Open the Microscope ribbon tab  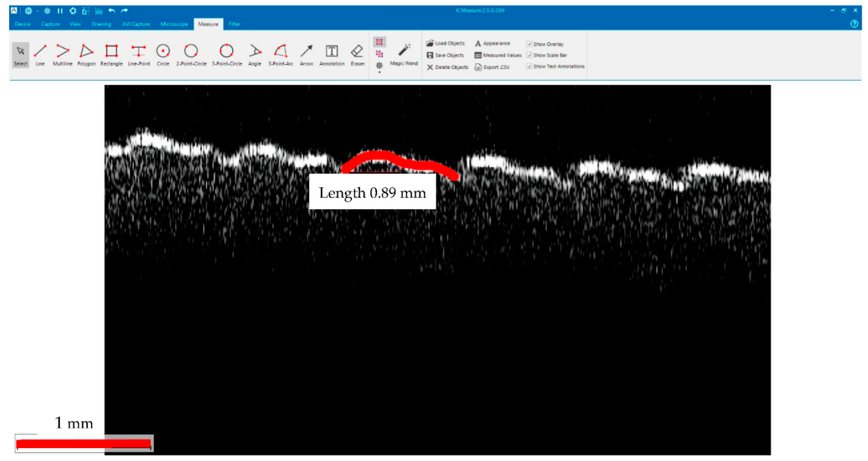pyautogui.click(x=174, y=24)
